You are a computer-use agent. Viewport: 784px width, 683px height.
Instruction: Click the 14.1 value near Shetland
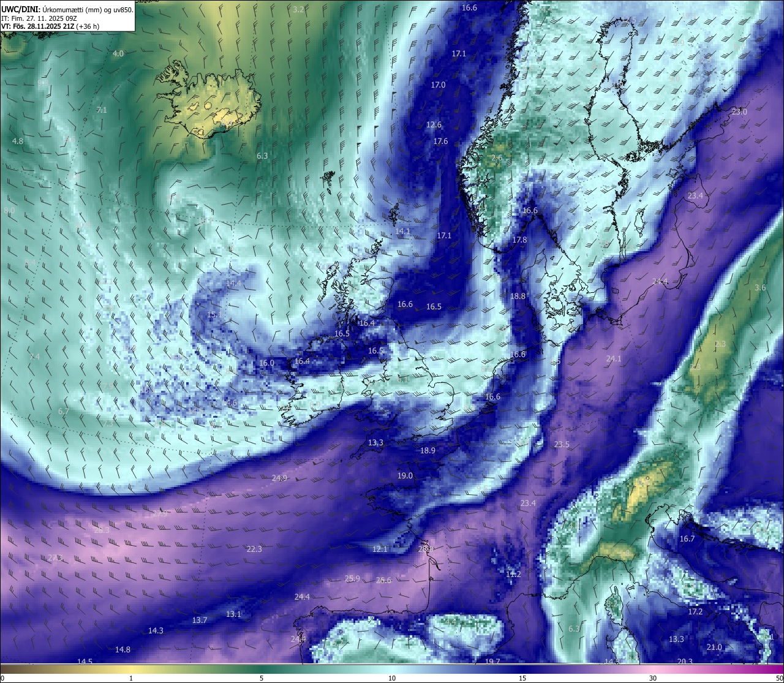coord(402,232)
